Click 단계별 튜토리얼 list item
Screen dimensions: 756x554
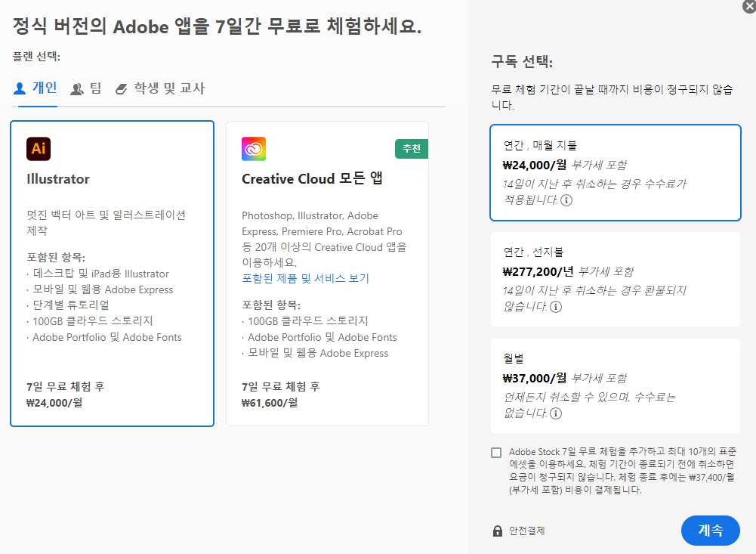click(71, 305)
